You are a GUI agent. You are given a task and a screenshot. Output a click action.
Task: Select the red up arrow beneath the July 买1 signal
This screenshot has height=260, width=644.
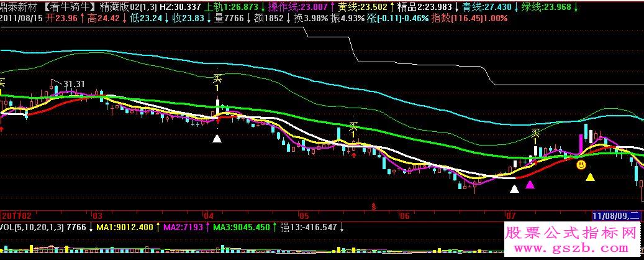[535, 162]
